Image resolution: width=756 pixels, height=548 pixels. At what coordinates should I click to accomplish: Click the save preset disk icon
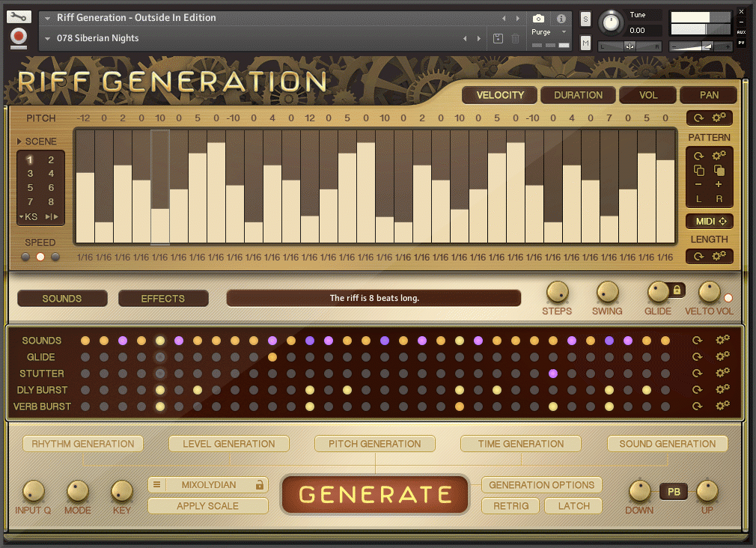point(498,38)
